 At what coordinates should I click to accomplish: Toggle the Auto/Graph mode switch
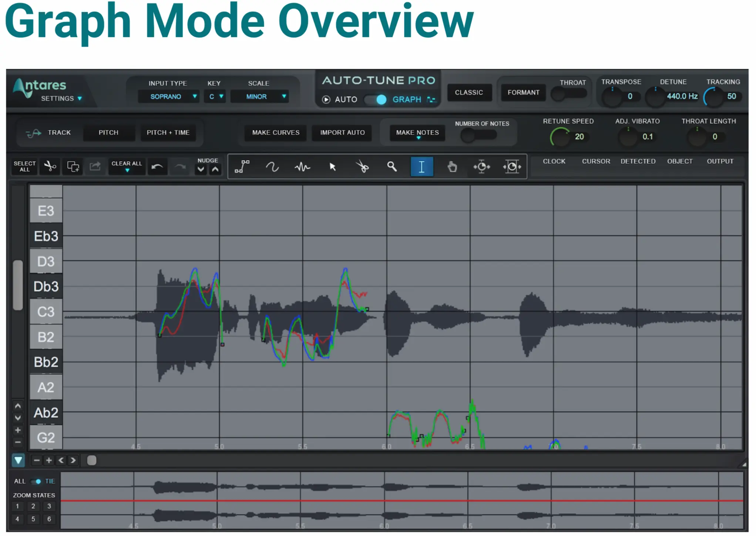(x=375, y=100)
